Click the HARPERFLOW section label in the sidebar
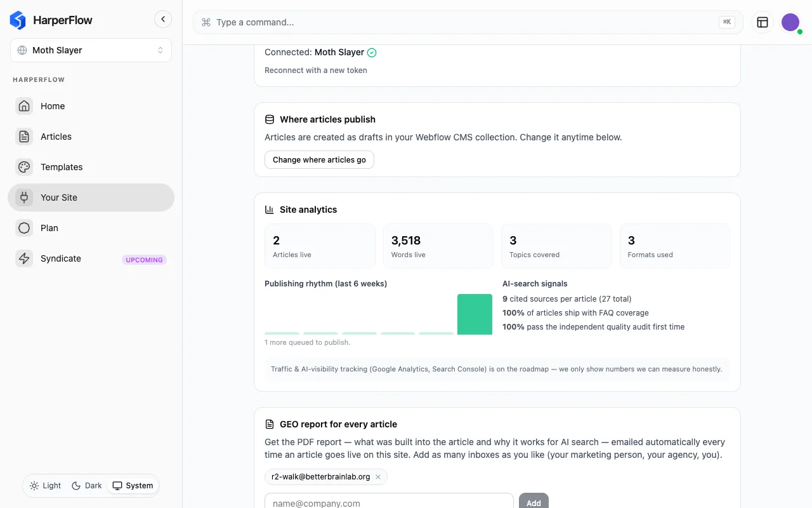The height and width of the screenshot is (508, 812). (x=39, y=80)
